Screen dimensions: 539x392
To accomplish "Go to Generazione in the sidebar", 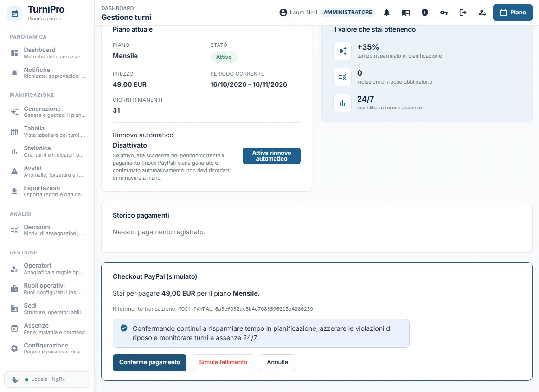I will (47, 112).
